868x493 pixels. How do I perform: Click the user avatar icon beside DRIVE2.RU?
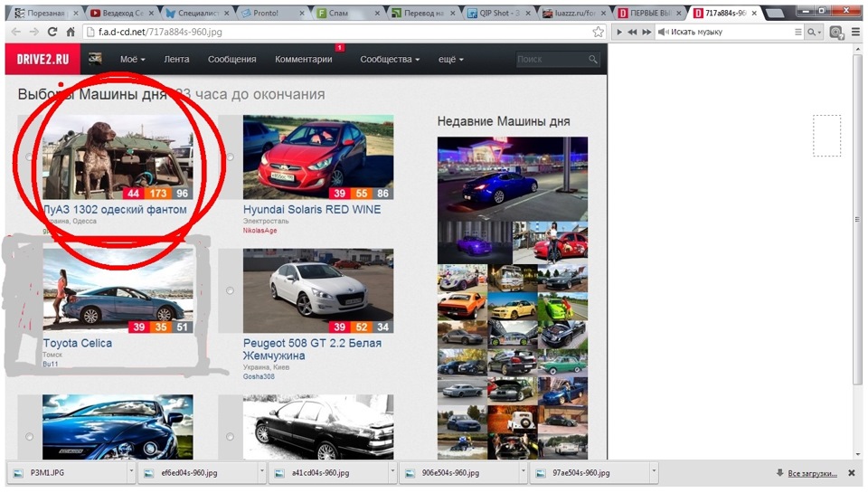[x=95, y=59]
